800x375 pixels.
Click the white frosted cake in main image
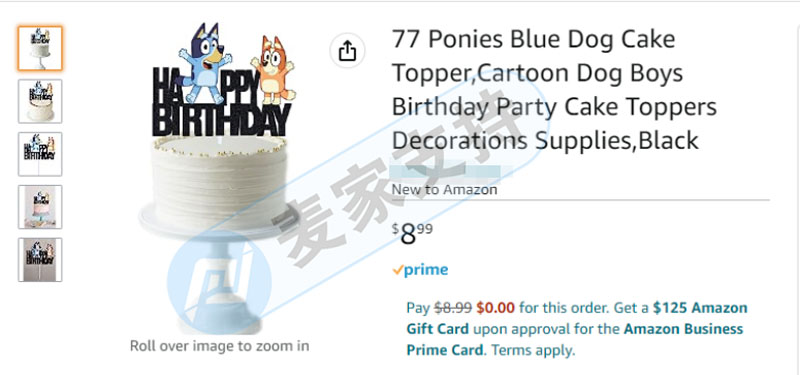click(219, 185)
